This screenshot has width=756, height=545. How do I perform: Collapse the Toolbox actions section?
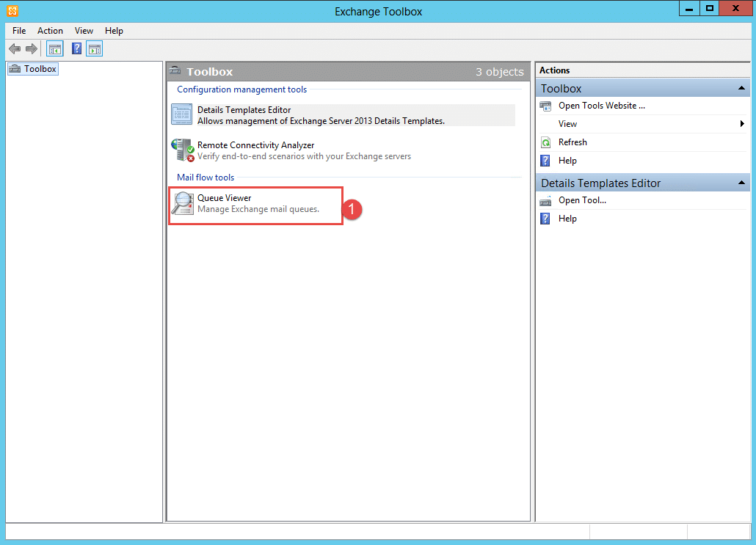coord(741,88)
